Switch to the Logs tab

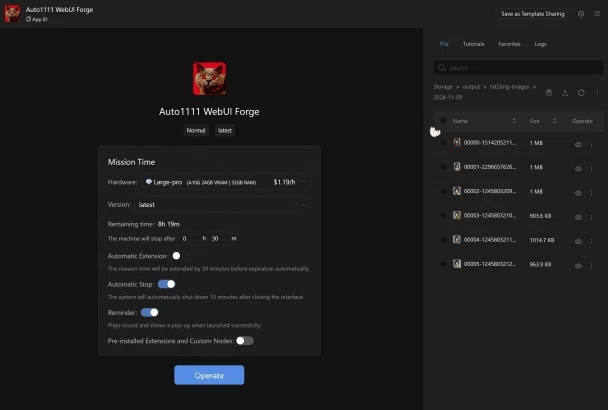[540, 44]
